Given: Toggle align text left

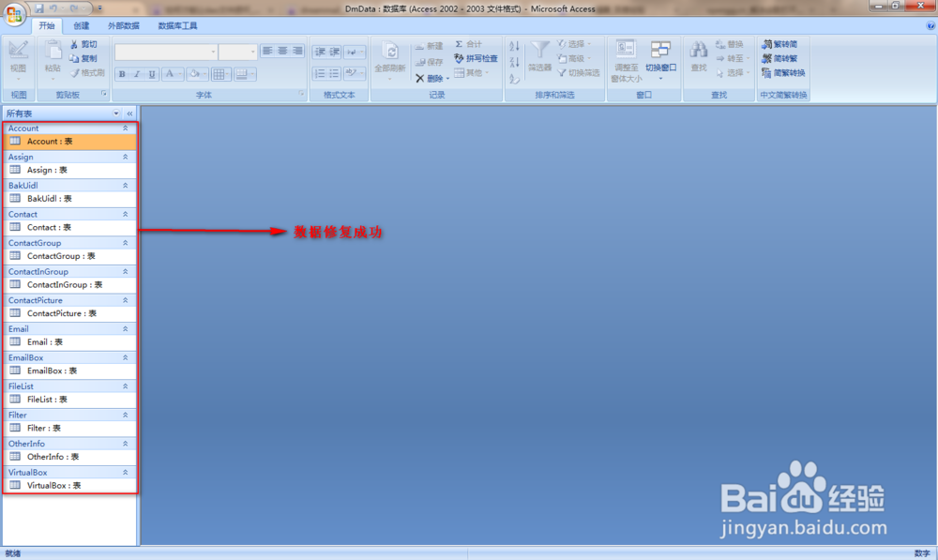Looking at the screenshot, I should 267,52.
